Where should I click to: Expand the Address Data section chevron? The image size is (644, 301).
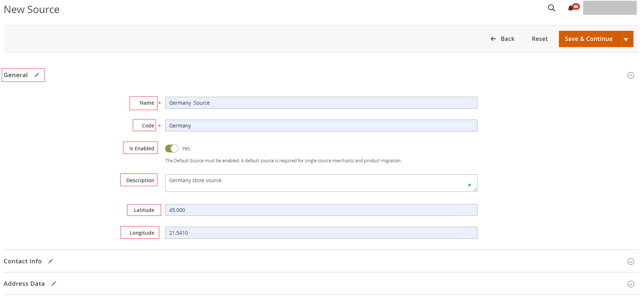click(631, 284)
